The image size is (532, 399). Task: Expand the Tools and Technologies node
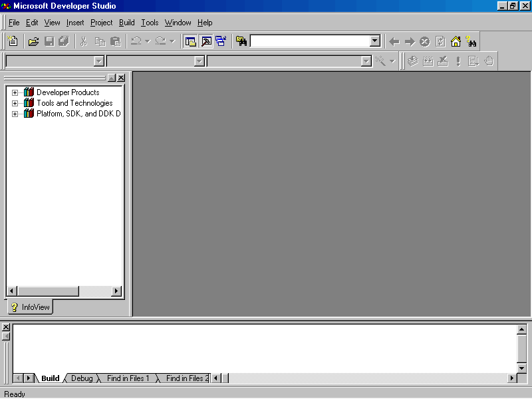(x=15, y=103)
